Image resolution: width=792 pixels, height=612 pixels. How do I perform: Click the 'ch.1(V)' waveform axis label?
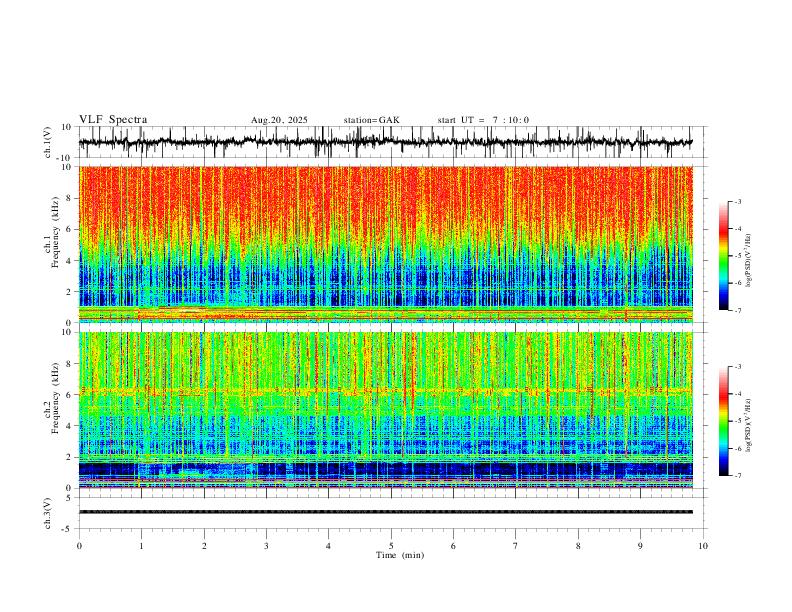[x=48, y=142]
